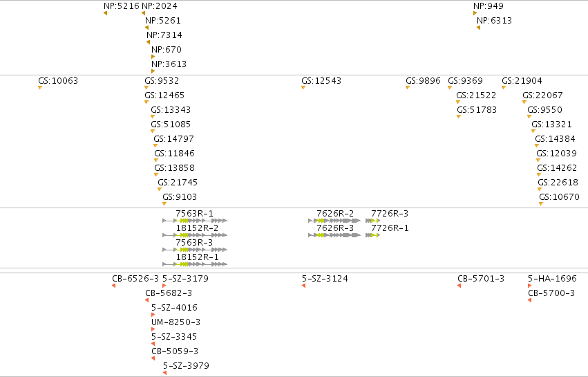Click the UM-8250-3 feature label
Image resolution: width=588 pixels, height=377 pixels.
(176, 322)
